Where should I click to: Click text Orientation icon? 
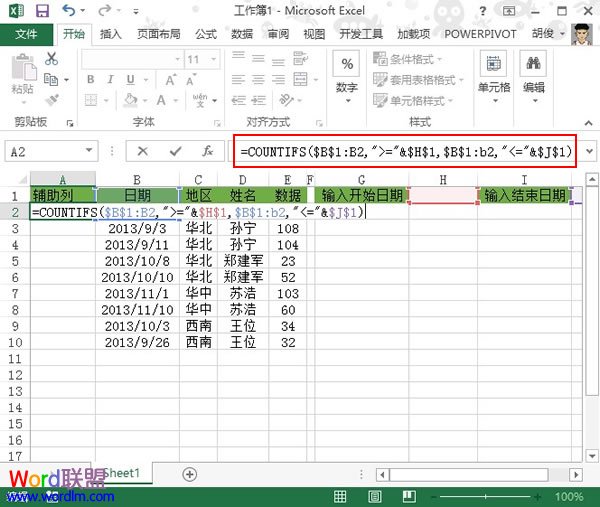point(287,100)
